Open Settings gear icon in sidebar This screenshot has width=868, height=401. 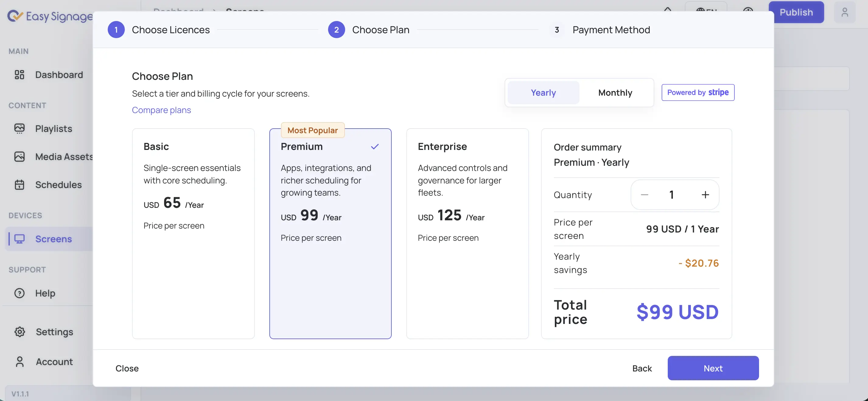[19, 332]
